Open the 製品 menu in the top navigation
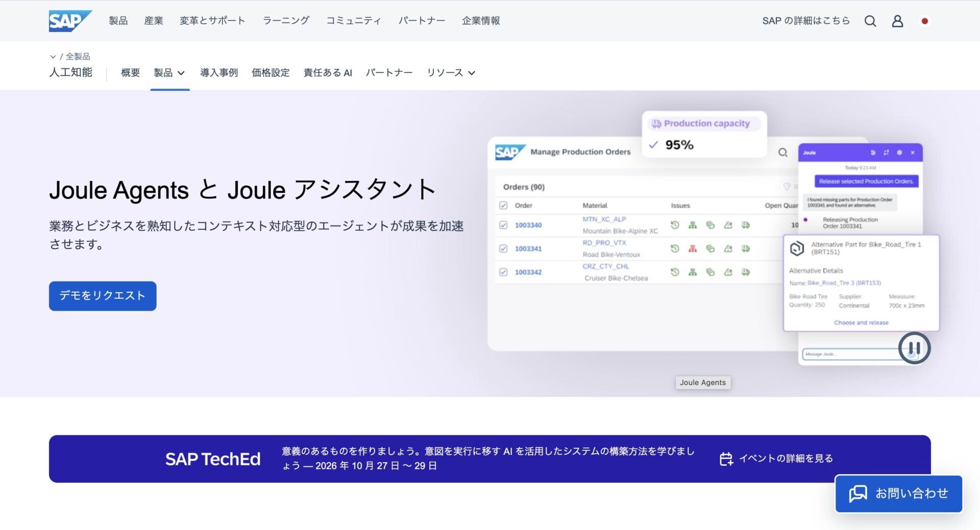The width and height of the screenshot is (980, 530). pos(118,21)
